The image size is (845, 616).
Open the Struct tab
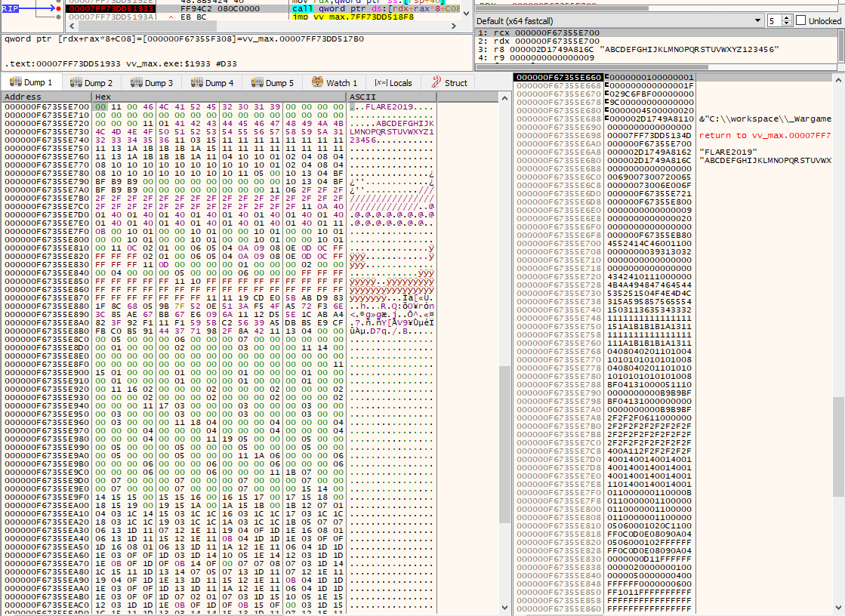tap(449, 82)
